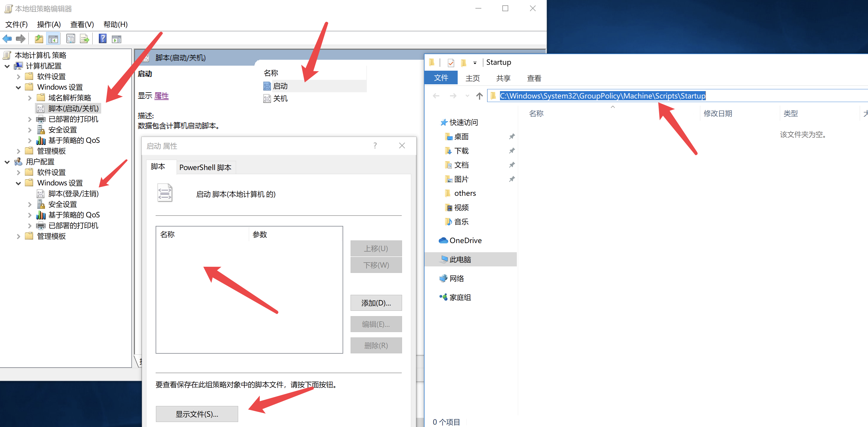Viewport: 868px width, 427px height.
Task: Toggle the Show/Hide action pane icon
Action: tap(117, 39)
